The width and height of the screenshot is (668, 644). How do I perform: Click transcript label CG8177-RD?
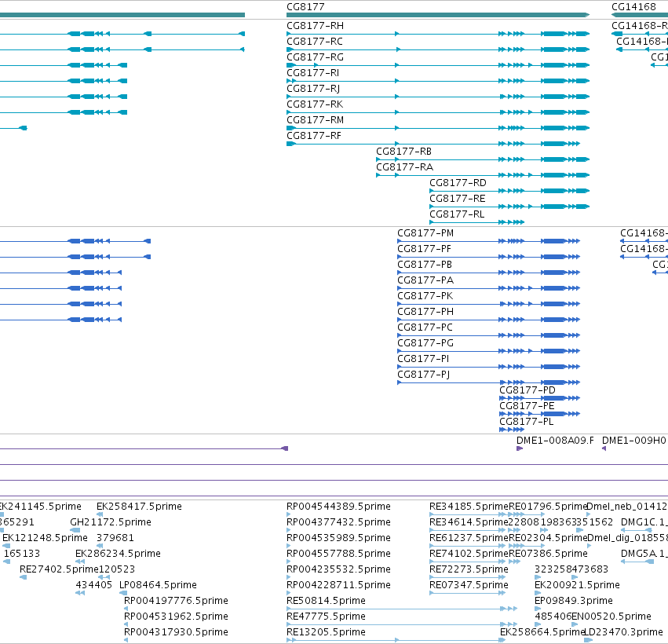coord(458,183)
